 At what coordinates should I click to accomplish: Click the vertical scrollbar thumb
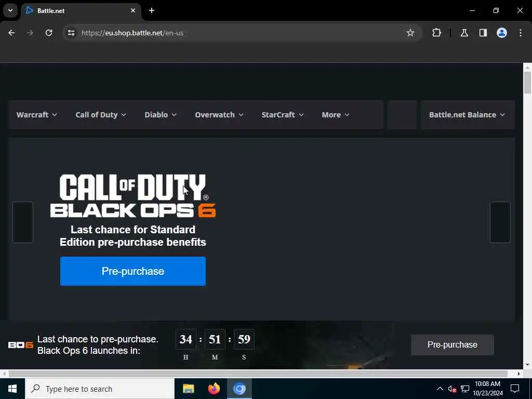527,83
